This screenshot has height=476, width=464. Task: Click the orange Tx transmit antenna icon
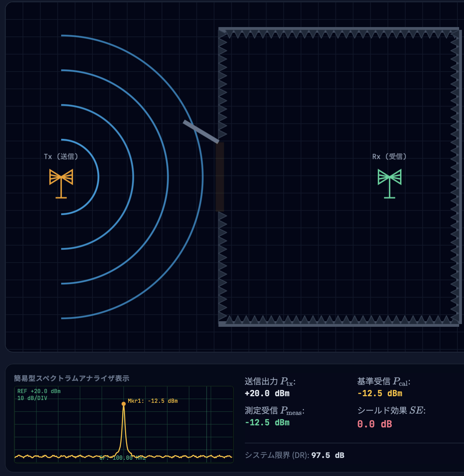(x=61, y=184)
